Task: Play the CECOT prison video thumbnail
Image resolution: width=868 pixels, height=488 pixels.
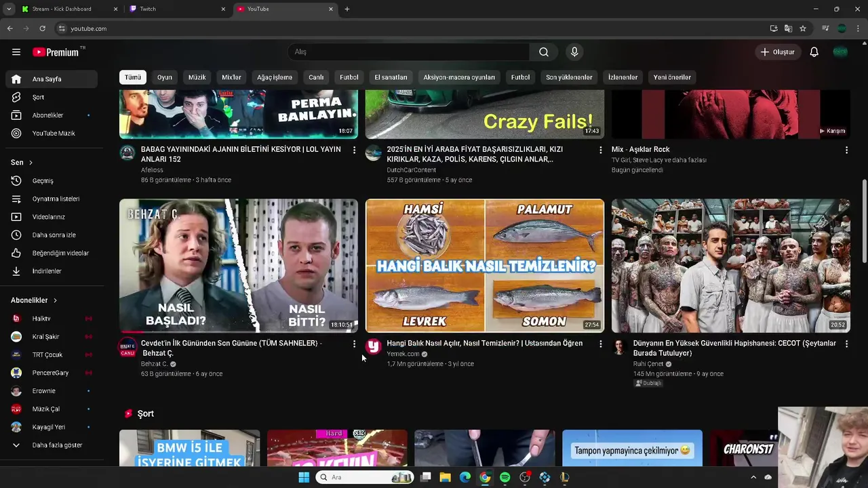Action: click(x=731, y=266)
